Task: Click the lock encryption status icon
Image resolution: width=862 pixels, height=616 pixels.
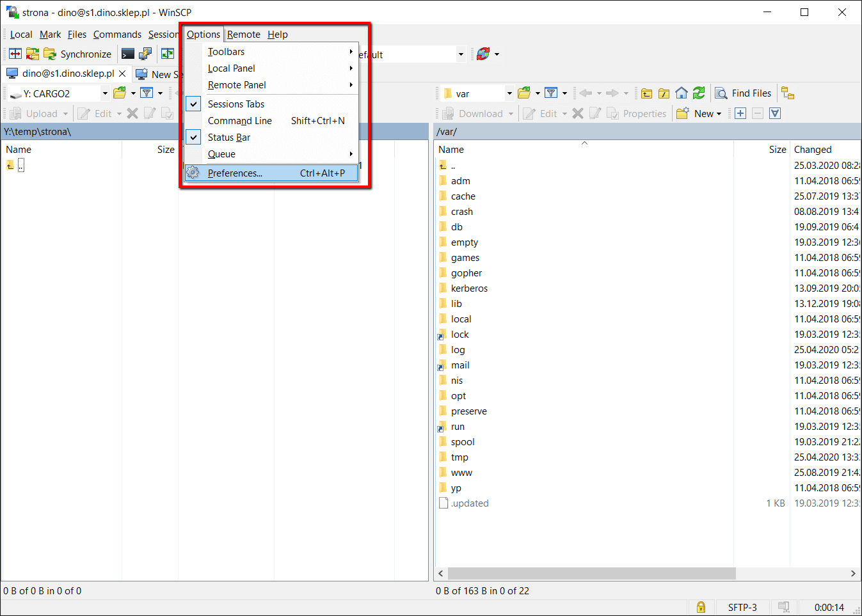Action: 701,607
